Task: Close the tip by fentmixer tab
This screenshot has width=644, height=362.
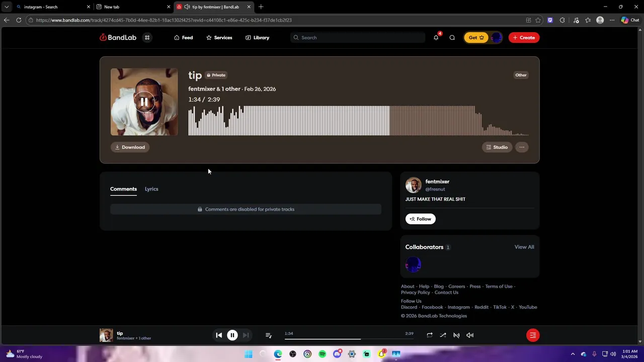Action: (x=249, y=7)
